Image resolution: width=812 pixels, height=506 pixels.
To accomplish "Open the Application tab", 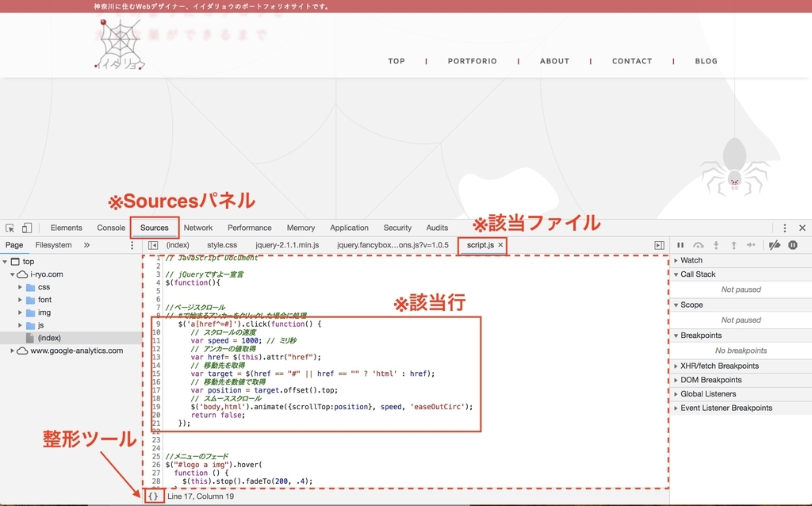I will 349,228.
